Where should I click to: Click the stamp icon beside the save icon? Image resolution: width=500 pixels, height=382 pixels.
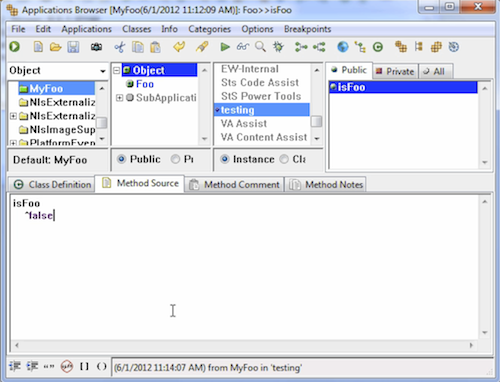click(96, 47)
